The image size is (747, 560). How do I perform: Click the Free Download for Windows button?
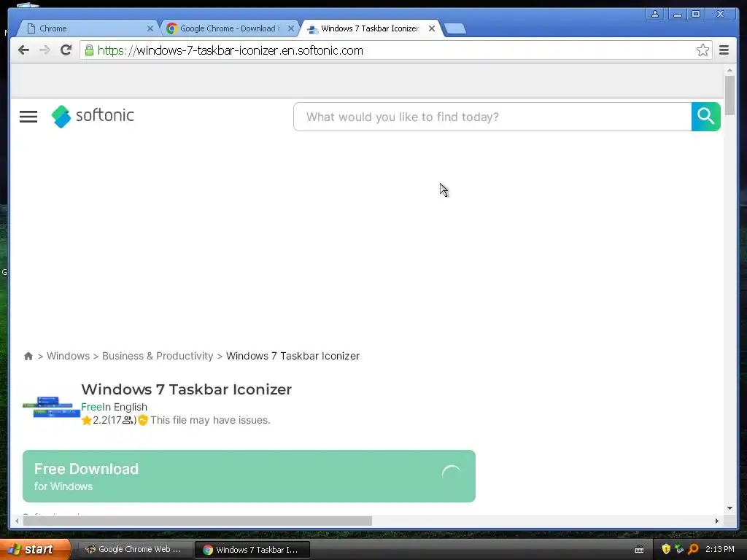coord(249,475)
